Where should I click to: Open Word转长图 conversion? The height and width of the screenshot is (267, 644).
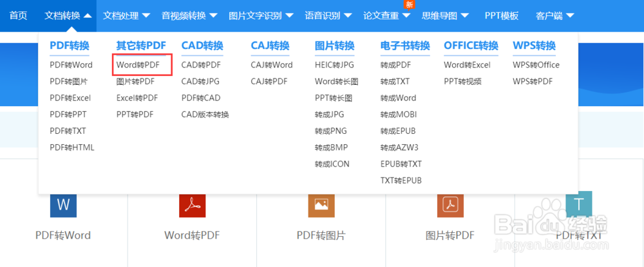pos(336,82)
